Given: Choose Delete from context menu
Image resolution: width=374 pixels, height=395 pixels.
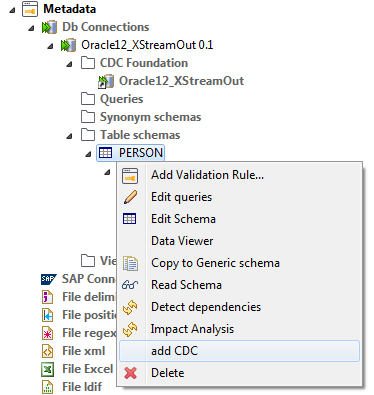Looking at the screenshot, I should pyautogui.click(x=239, y=373).
